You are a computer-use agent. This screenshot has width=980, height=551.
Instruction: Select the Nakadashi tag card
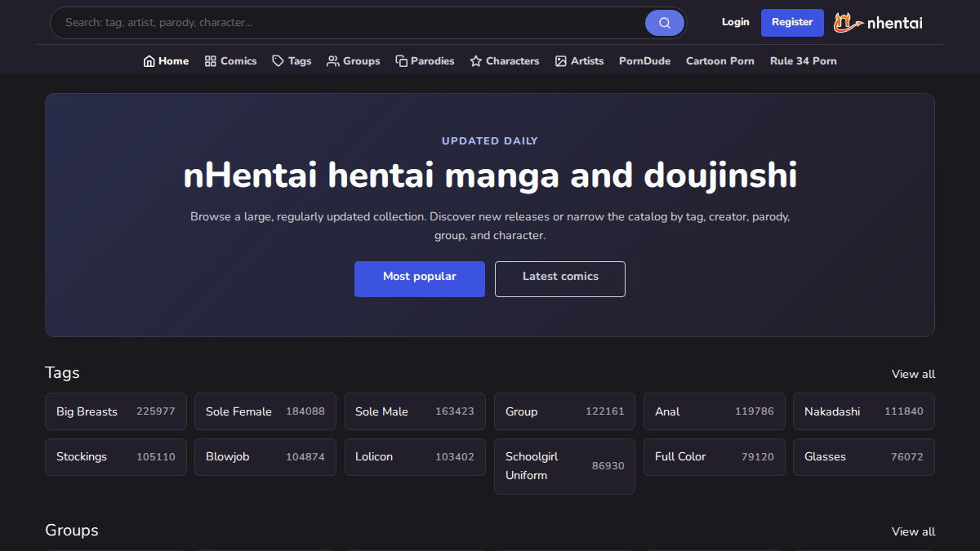coord(864,411)
